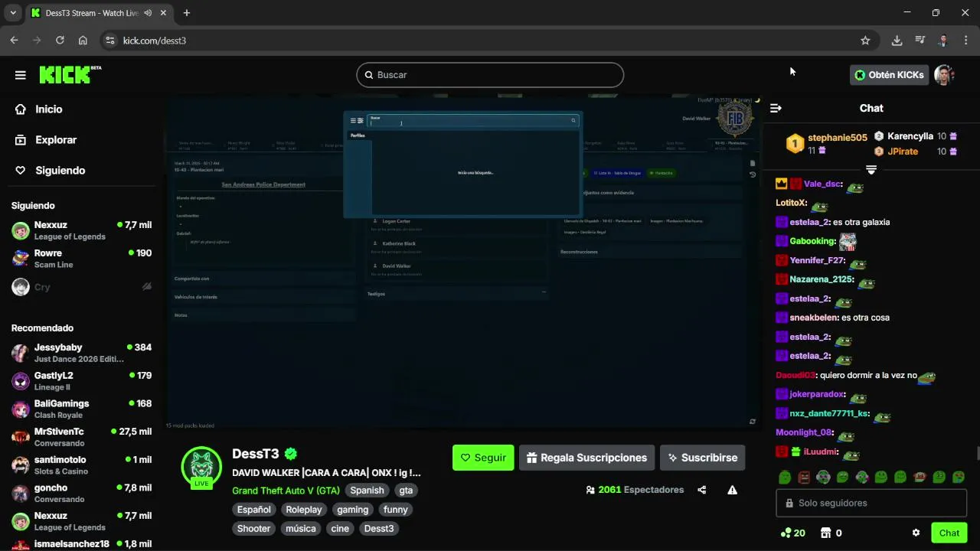This screenshot has height=551, width=980.
Task: Open Rowre channel in Siguiendo list
Action: coord(83,259)
